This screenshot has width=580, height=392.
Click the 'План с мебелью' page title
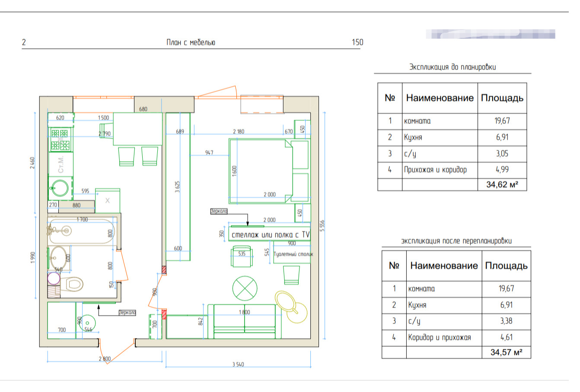pos(191,42)
